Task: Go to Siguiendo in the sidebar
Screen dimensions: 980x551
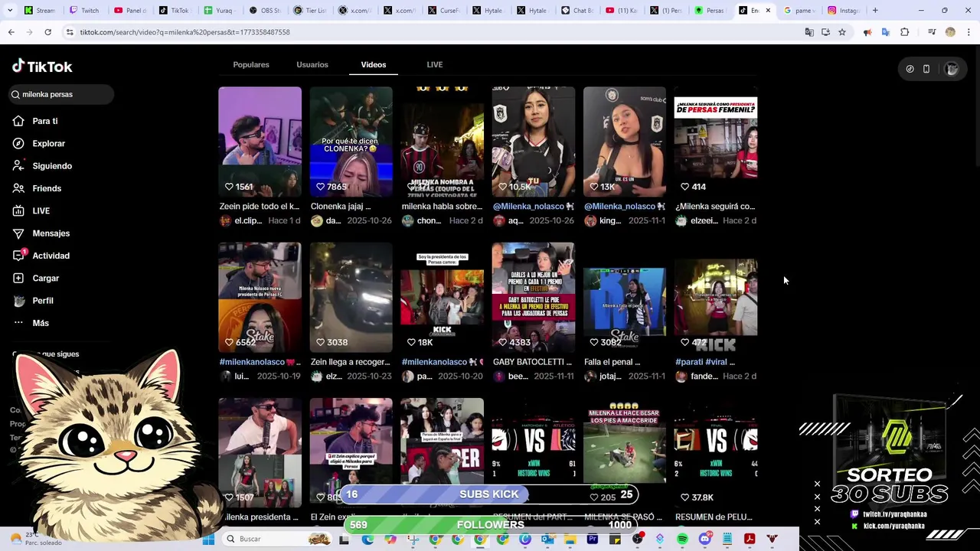Action: pos(42,166)
